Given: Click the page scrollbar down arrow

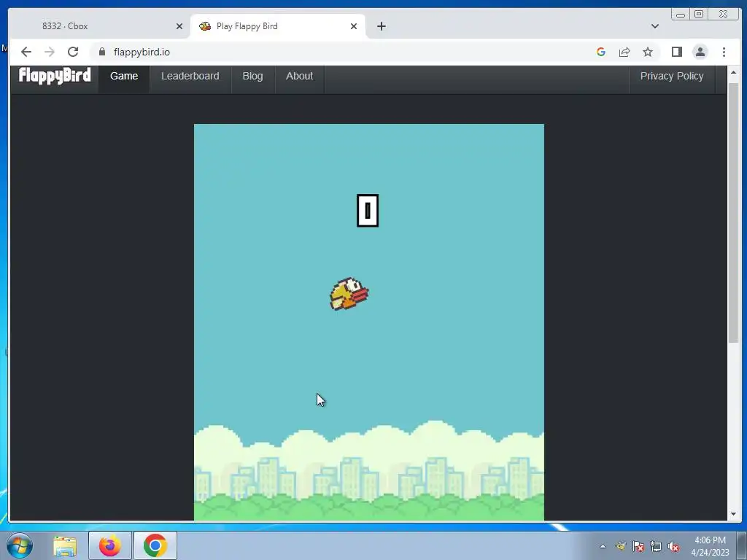Looking at the screenshot, I should 733,514.
